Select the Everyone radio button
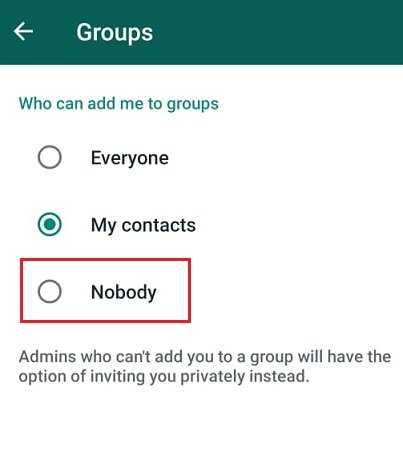The height and width of the screenshot is (463, 403). coord(49,157)
